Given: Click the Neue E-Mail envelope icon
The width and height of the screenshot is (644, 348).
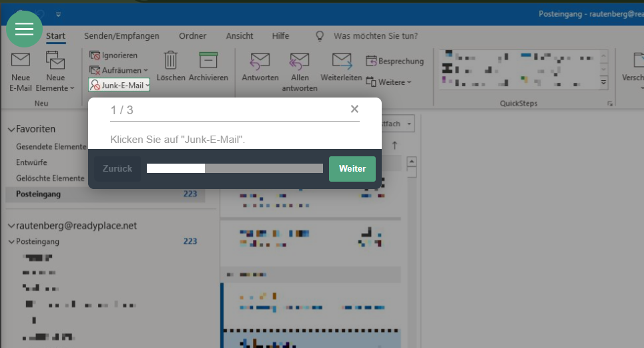Looking at the screenshot, I should tap(21, 61).
